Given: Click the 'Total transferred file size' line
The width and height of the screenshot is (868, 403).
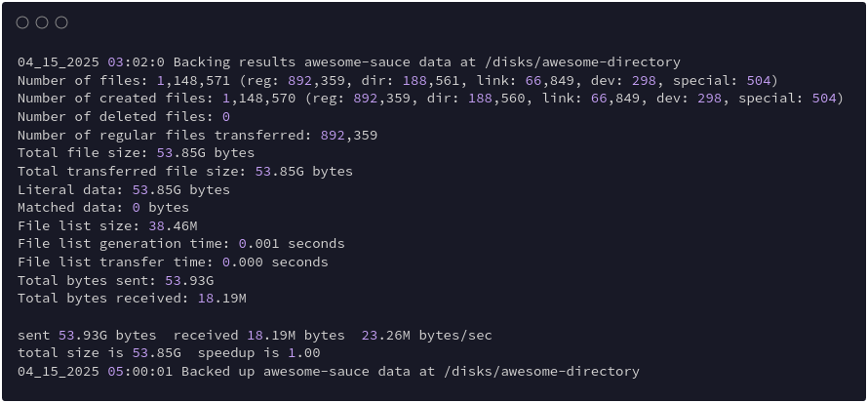Looking at the screenshot, I should tap(185, 172).
